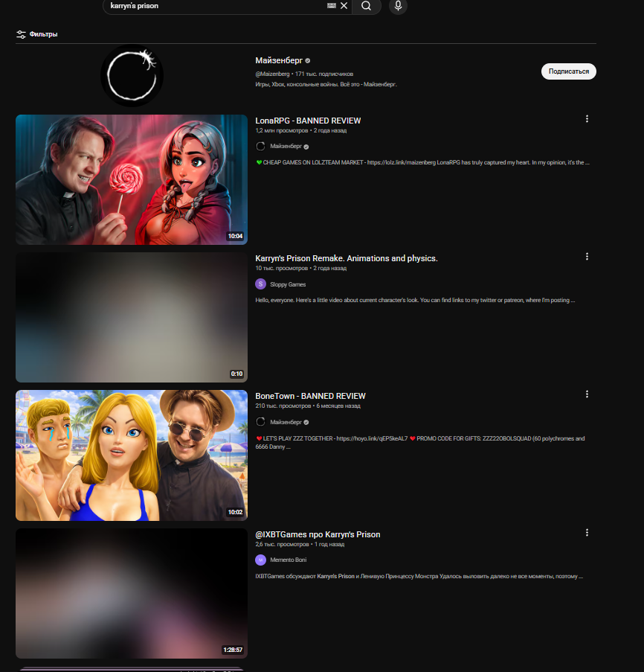The image size is (644, 672).
Task: Open the LonaRPG - BANNED REVIEW title
Action: coord(308,121)
